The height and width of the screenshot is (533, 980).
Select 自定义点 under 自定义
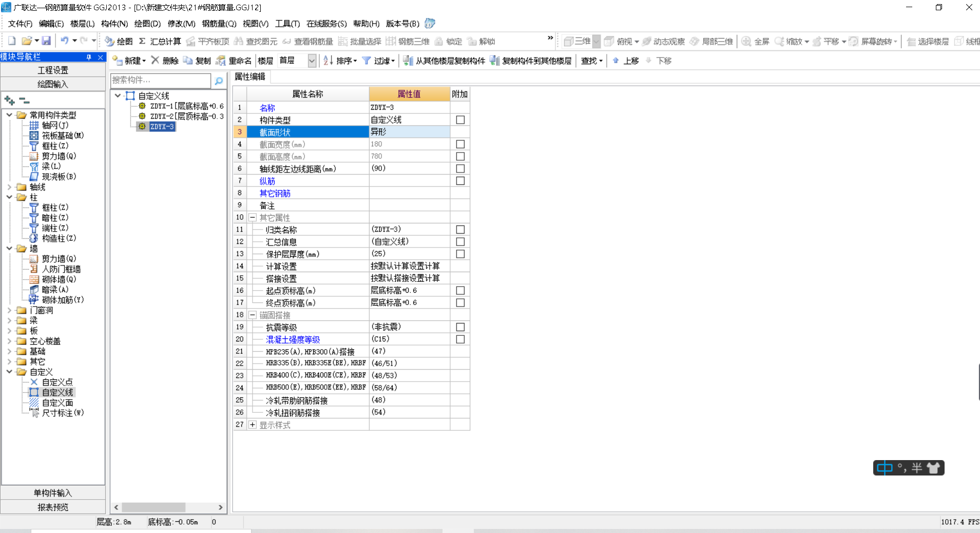pyautogui.click(x=51, y=382)
